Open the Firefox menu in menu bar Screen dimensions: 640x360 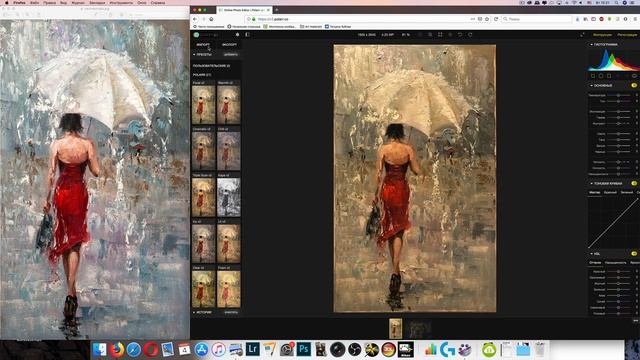coord(19,2)
